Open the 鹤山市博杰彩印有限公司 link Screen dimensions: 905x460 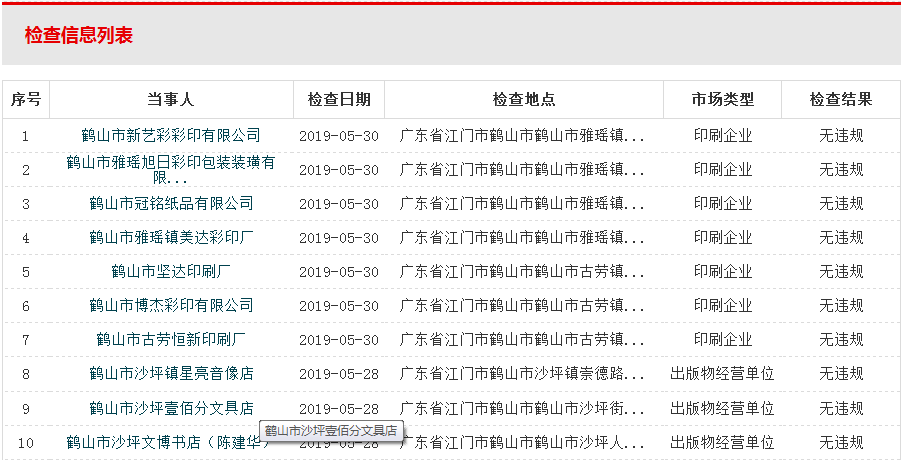point(171,305)
